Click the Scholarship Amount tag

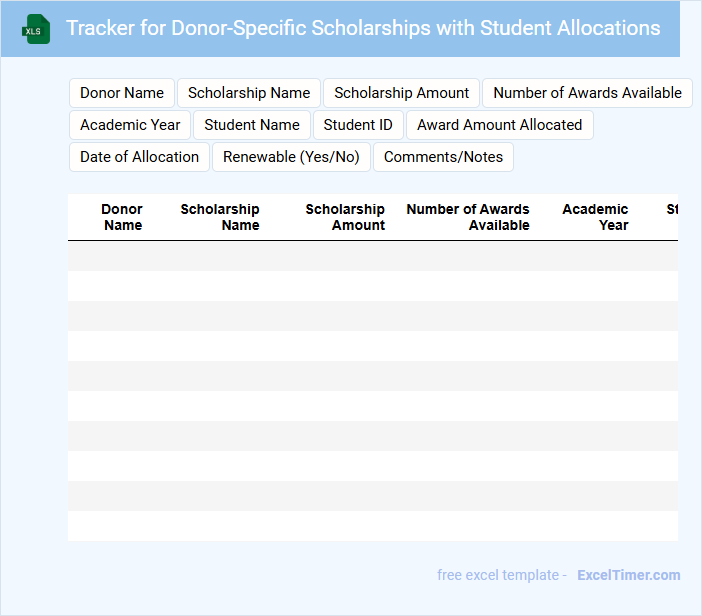click(401, 93)
